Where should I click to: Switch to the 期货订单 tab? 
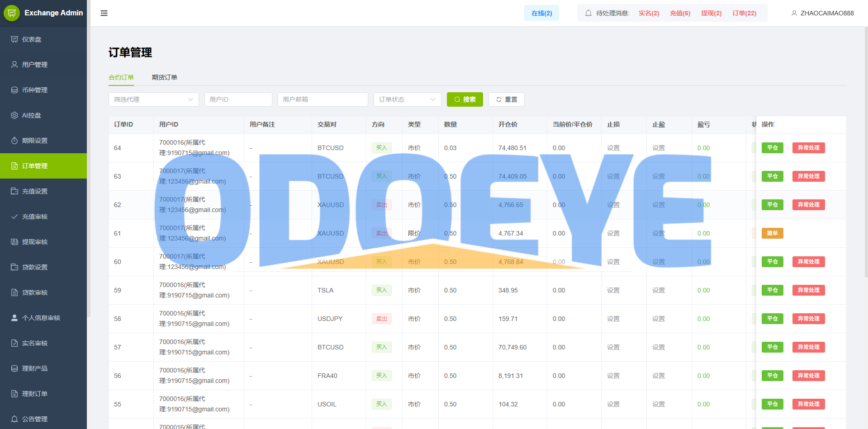(165, 77)
